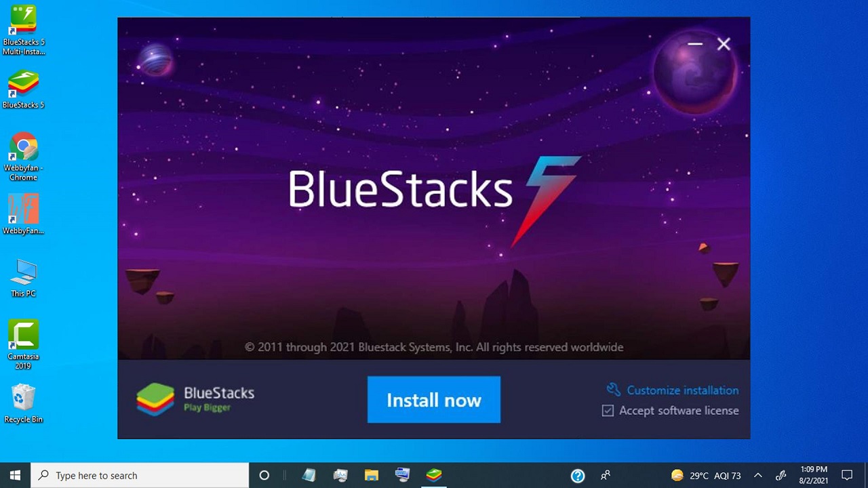Click the BlueStacks Play Bigger logo

(195, 399)
